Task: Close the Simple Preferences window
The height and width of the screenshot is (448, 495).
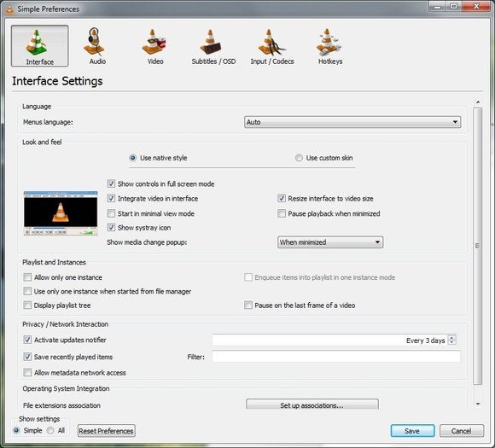Action: 476,6
